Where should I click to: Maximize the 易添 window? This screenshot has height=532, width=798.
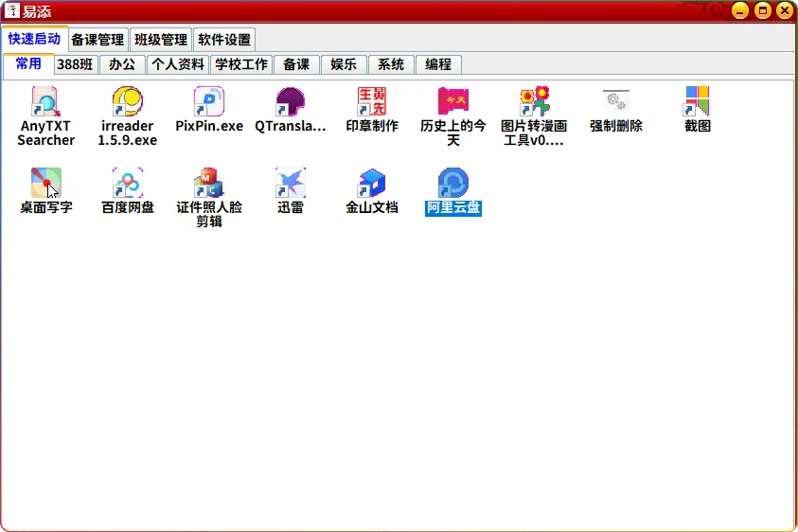(x=762, y=10)
